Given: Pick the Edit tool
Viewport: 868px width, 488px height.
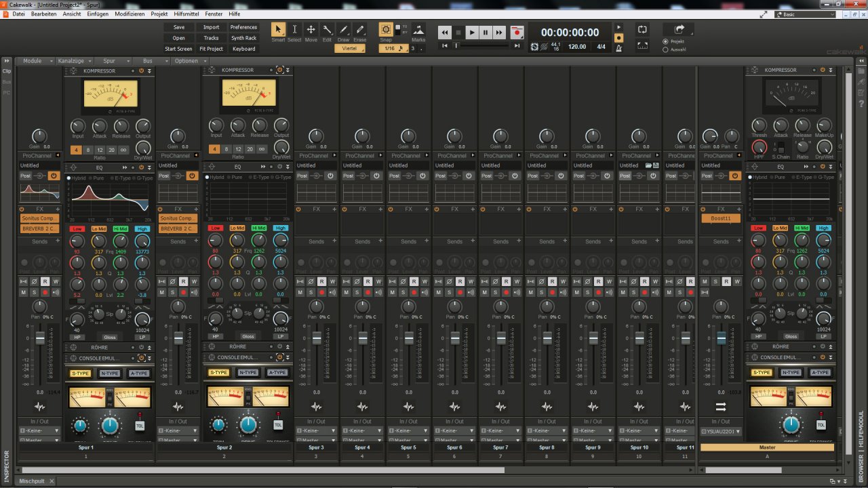Looking at the screenshot, I should [327, 30].
